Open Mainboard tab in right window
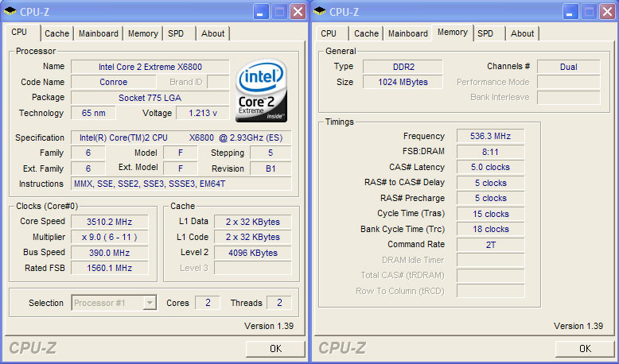 (408, 33)
